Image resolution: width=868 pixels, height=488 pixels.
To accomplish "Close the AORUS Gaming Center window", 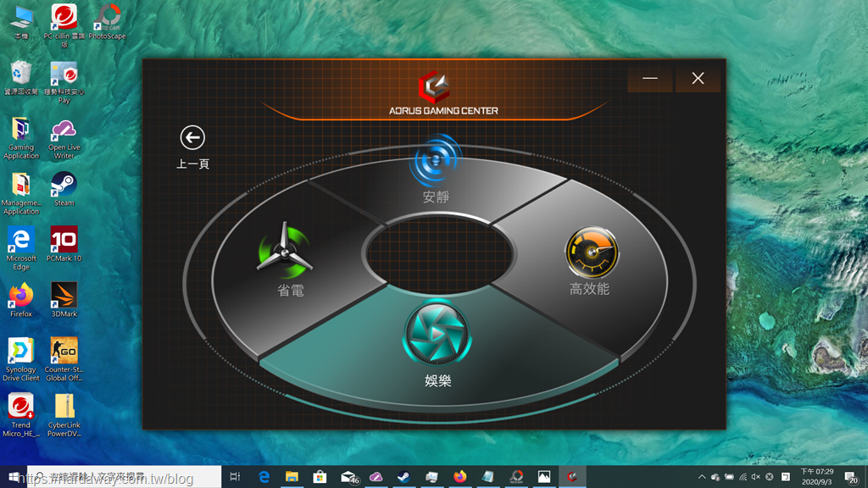I will 698,78.
